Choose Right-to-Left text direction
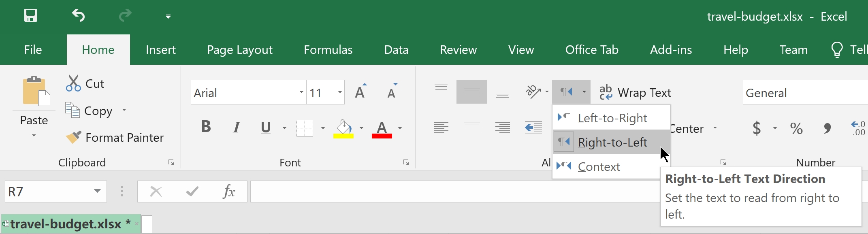 [x=612, y=142]
